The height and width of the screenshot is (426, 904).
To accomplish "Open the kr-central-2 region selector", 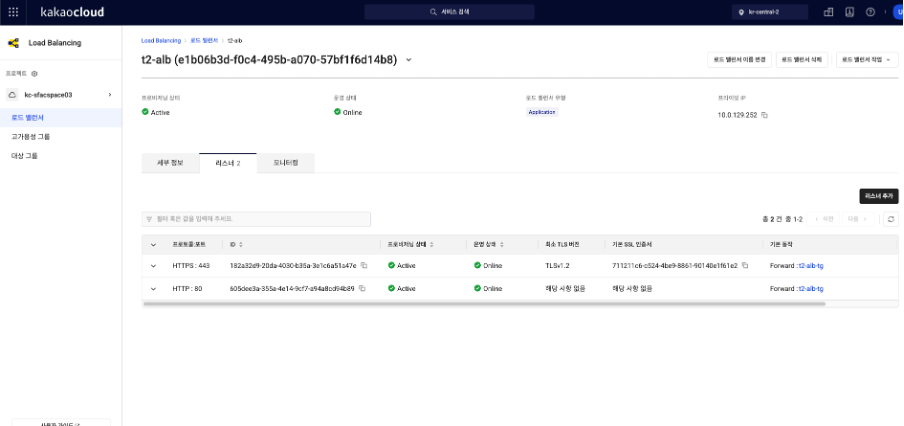I will (770, 12).
